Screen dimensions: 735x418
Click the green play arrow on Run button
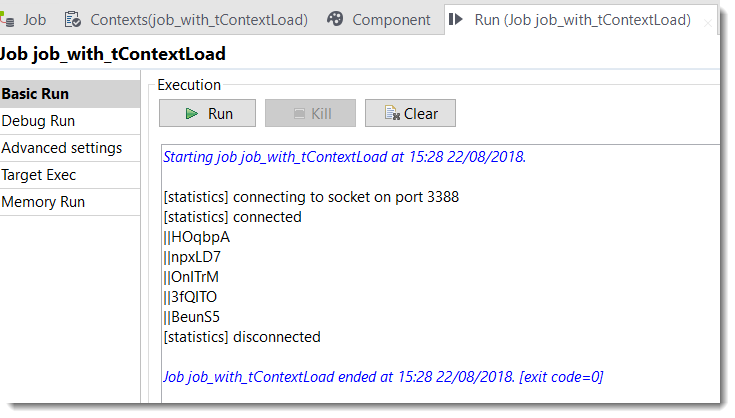pyautogui.click(x=191, y=114)
